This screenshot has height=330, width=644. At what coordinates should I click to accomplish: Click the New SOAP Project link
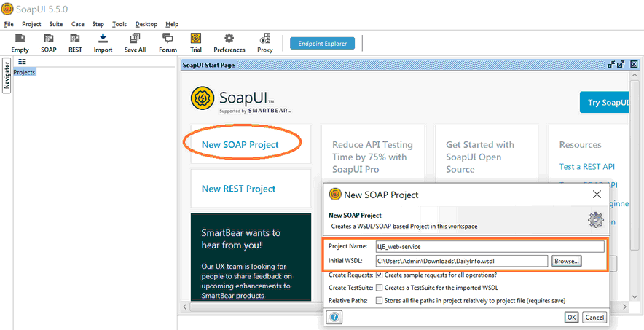point(240,144)
